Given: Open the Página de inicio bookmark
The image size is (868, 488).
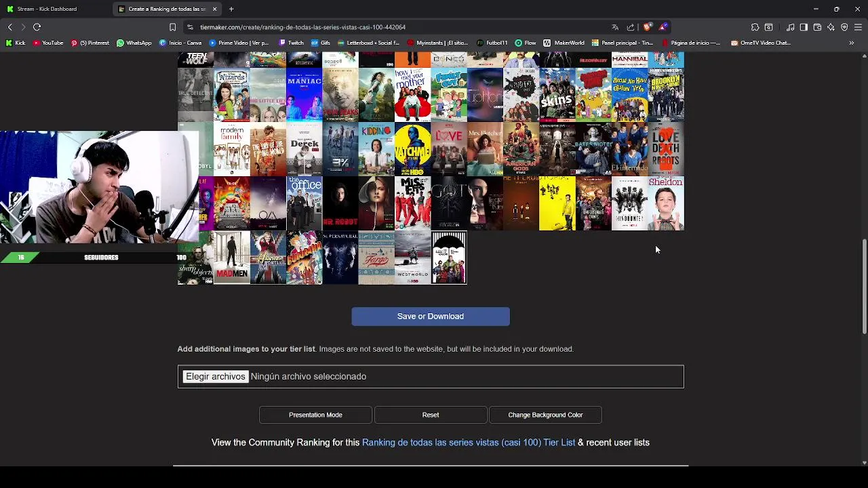Looking at the screenshot, I should [x=690, y=43].
